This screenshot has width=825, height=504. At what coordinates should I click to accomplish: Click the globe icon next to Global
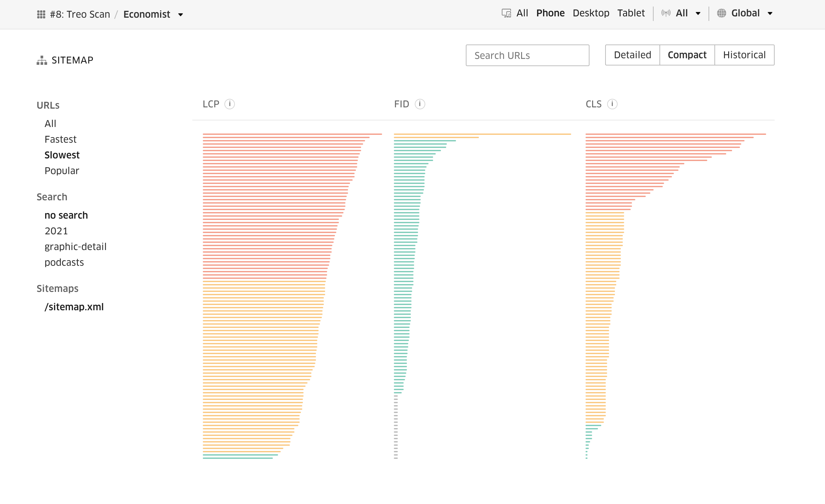(722, 13)
